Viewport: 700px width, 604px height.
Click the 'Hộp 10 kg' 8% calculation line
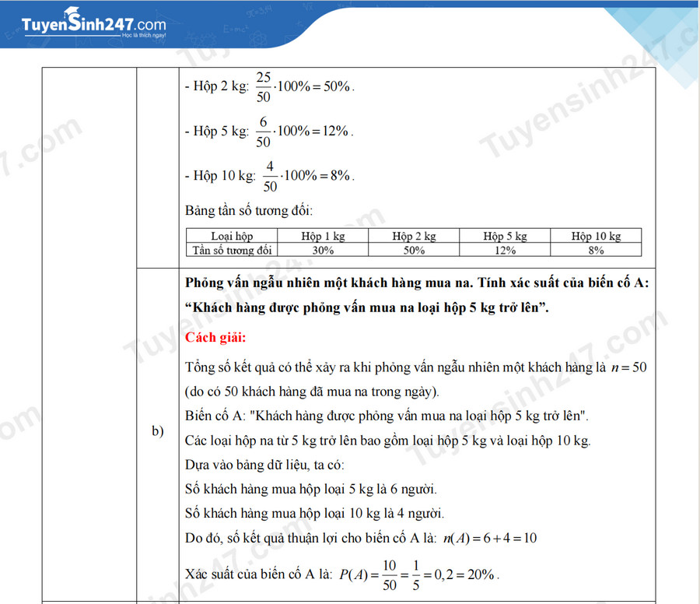(x=270, y=176)
